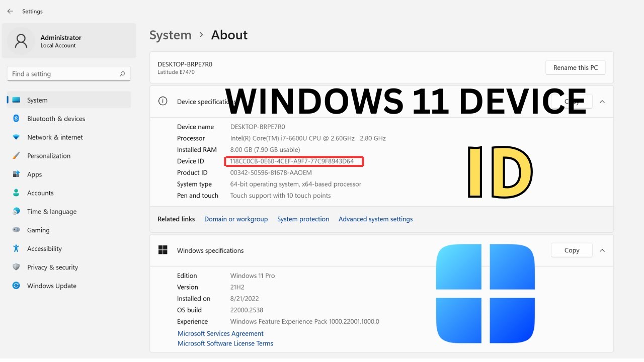644x362 pixels.
Task: Open Microsoft Software License Terms link
Action: [x=225, y=343]
